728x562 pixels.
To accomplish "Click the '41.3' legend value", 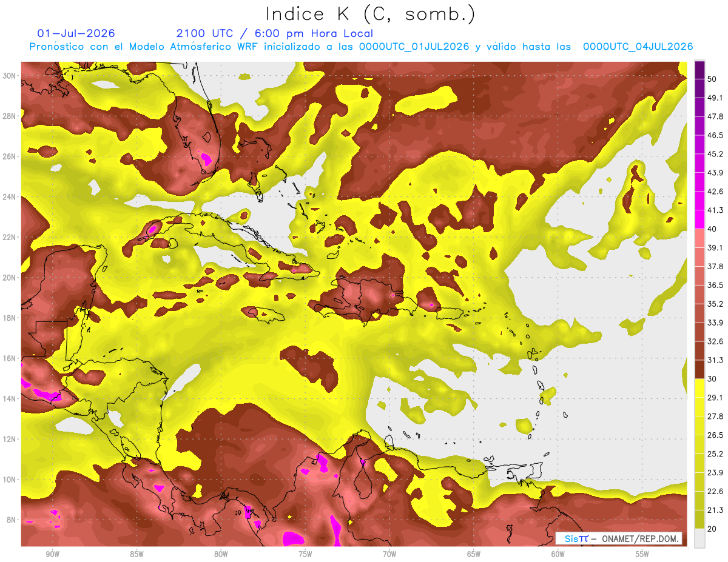I will pos(715,210).
